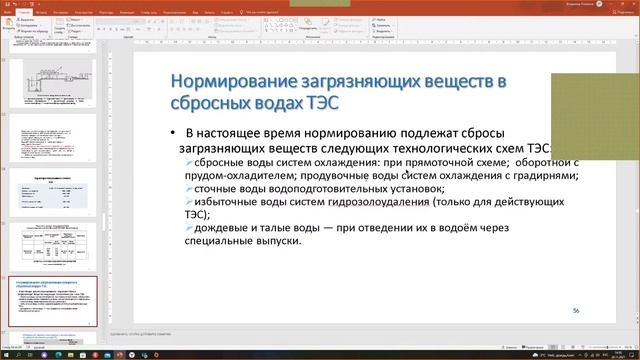Switch to Рецензирование ribbon tab
The image size is (640, 360).
click(174, 12)
